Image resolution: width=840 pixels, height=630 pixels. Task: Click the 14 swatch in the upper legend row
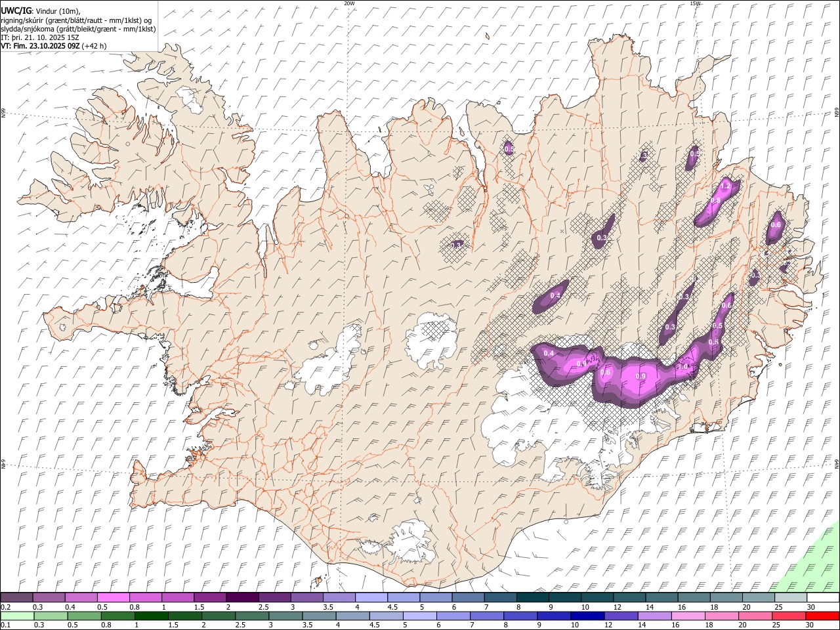coord(661,598)
